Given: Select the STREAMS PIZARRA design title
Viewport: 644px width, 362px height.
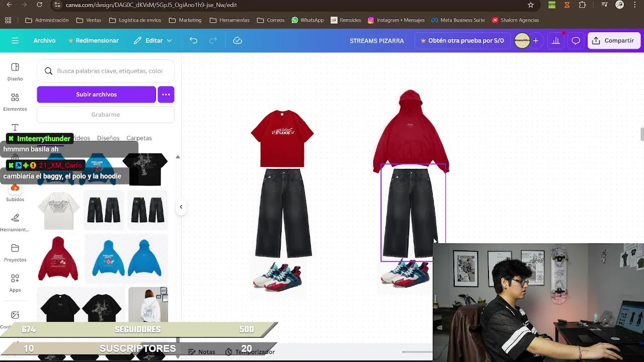Looking at the screenshot, I should (x=377, y=41).
